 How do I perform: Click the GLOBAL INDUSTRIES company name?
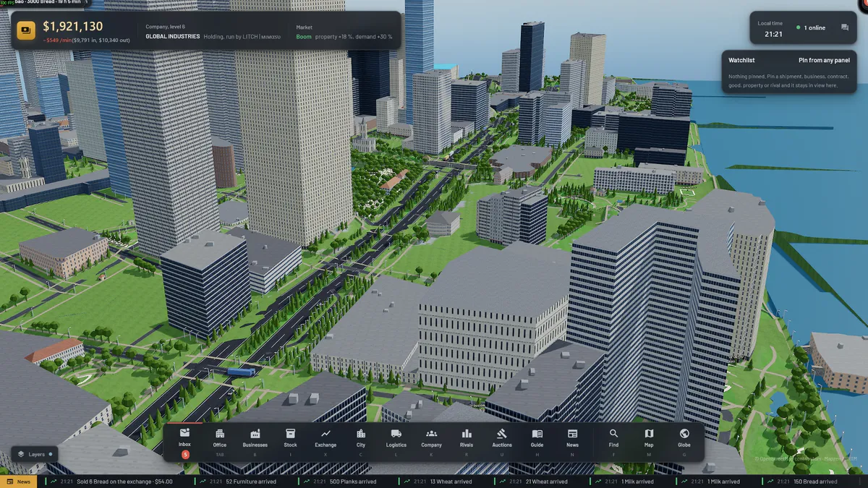click(x=172, y=36)
